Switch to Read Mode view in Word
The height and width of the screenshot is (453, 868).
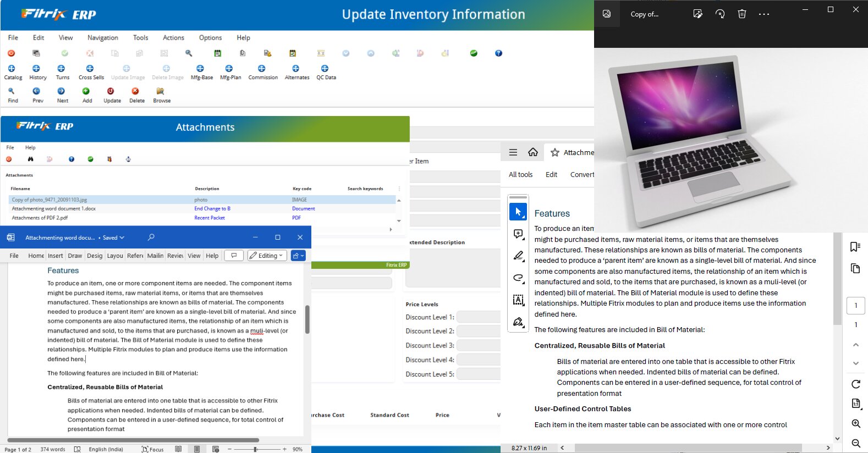(x=178, y=449)
